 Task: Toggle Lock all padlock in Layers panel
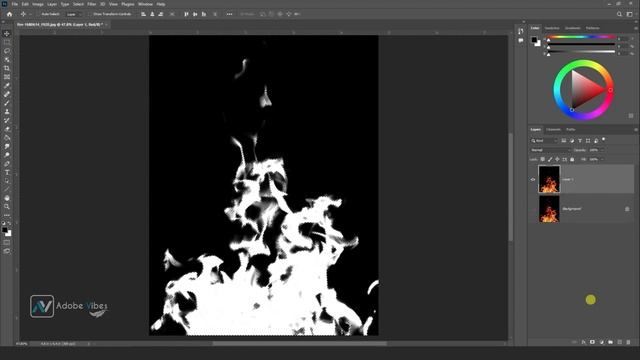tap(572, 159)
